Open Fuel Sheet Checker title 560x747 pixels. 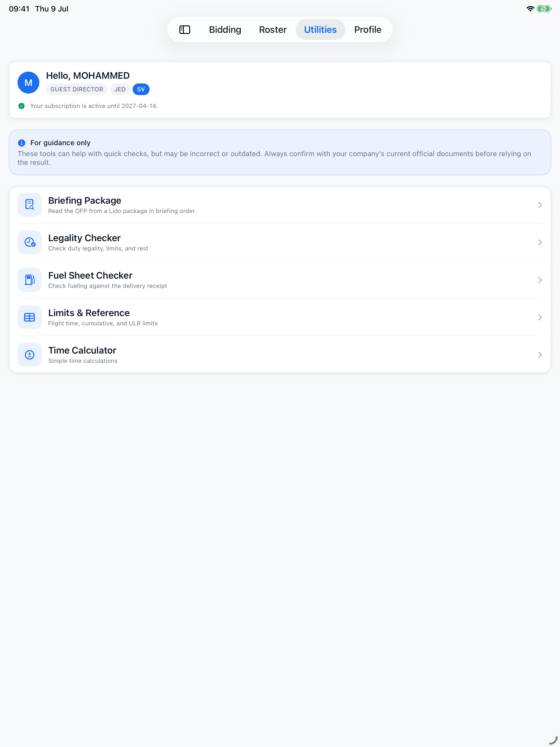pyautogui.click(x=90, y=276)
